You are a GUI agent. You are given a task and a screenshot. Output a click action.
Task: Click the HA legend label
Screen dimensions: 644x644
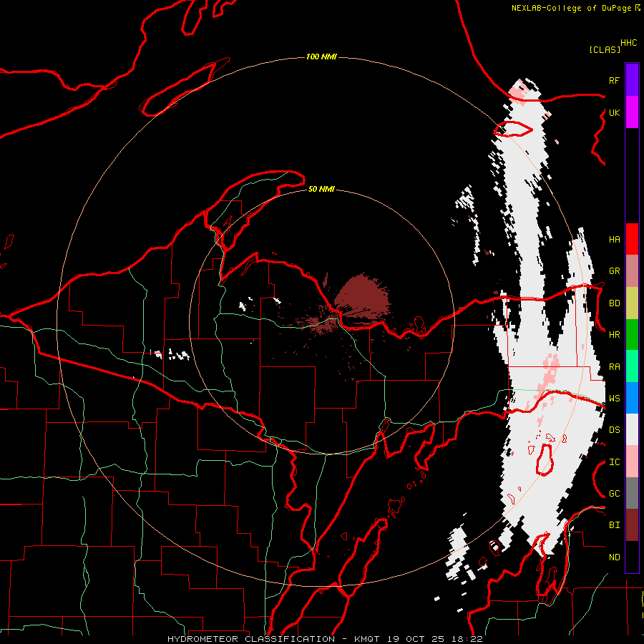point(614,239)
